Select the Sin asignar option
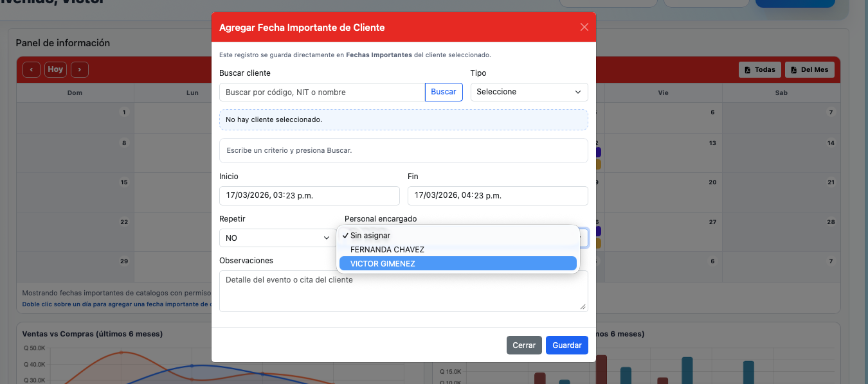The image size is (868, 384). (x=369, y=236)
